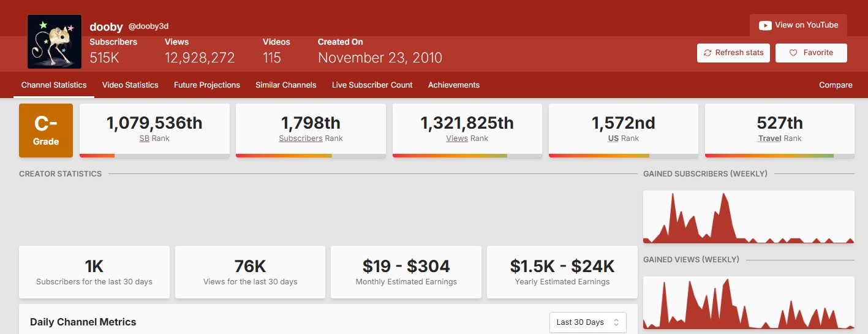Click the 76K views last 30 days card
Screen dimensions: 868x334
click(250, 272)
